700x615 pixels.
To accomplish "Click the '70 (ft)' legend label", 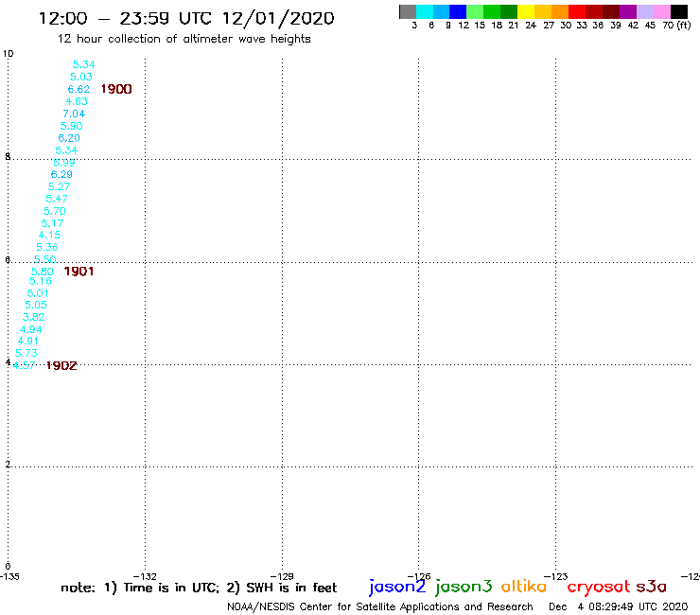I will pos(676,25).
